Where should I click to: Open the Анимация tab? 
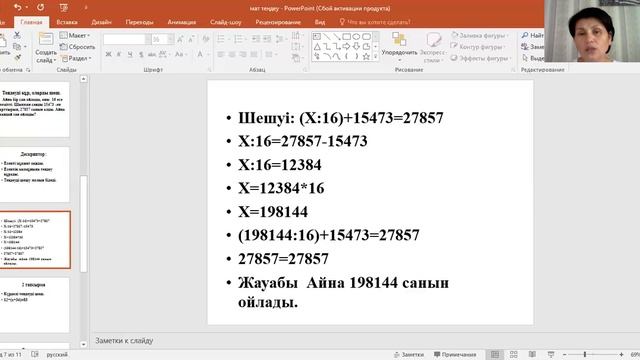pos(182,22)
